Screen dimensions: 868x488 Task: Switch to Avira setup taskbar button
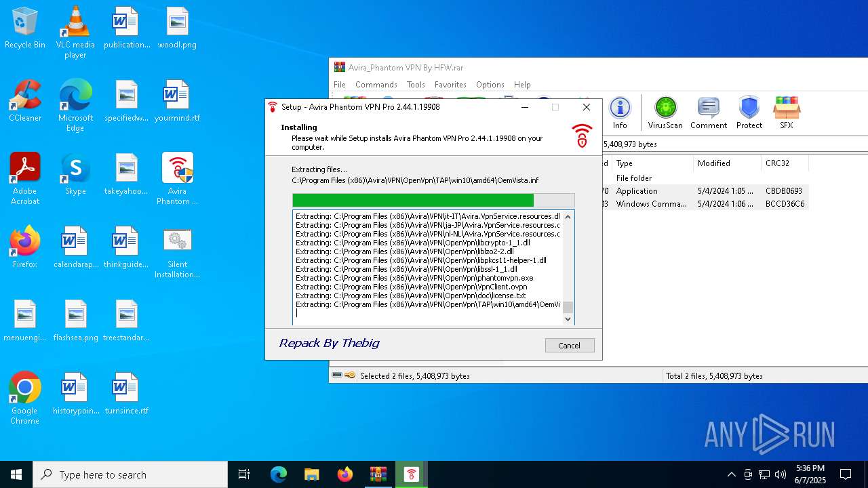click(x=411, y=474)
